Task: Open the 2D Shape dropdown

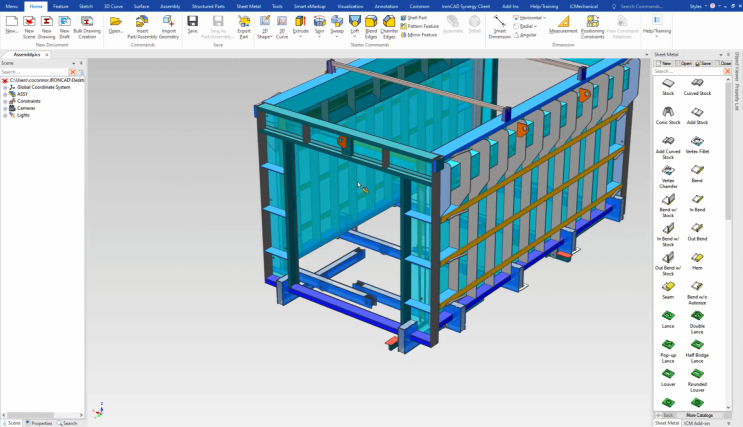Action: coord(264,36)
